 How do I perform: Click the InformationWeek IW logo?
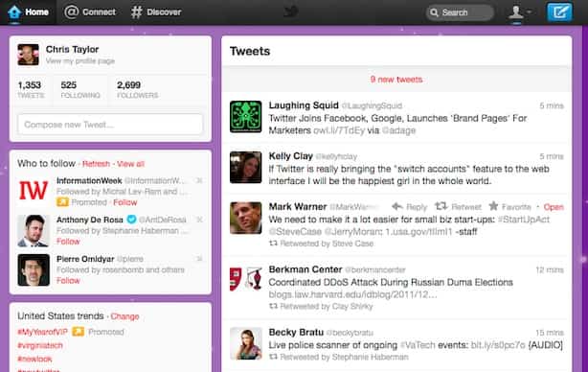coord(34,191)
